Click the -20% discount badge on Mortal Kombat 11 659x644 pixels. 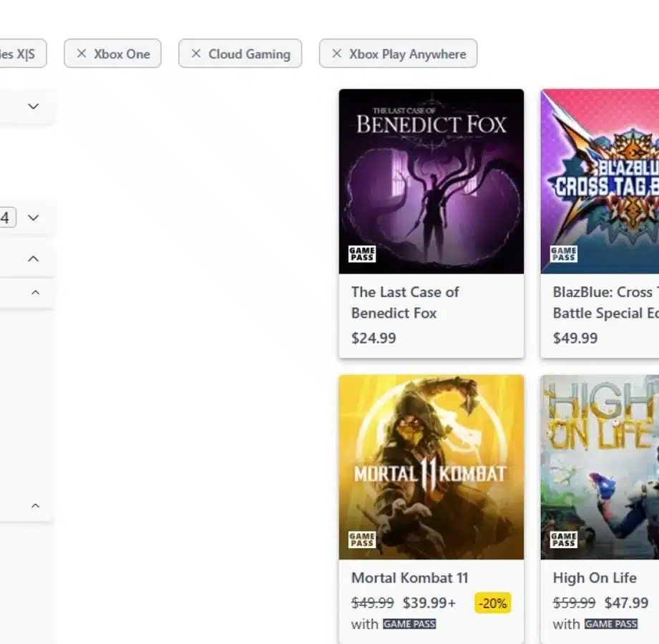pyautogui.click(x=492, y=603)
